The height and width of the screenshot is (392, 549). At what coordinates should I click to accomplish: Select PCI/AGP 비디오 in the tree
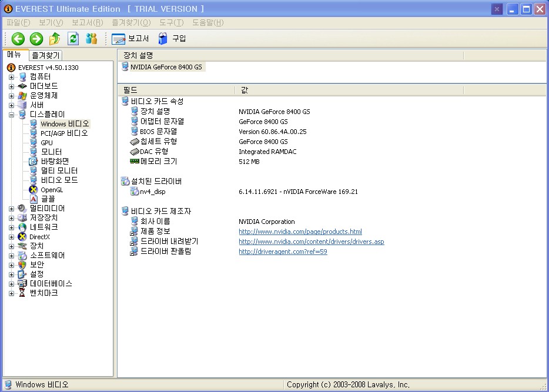click(64, 133)
